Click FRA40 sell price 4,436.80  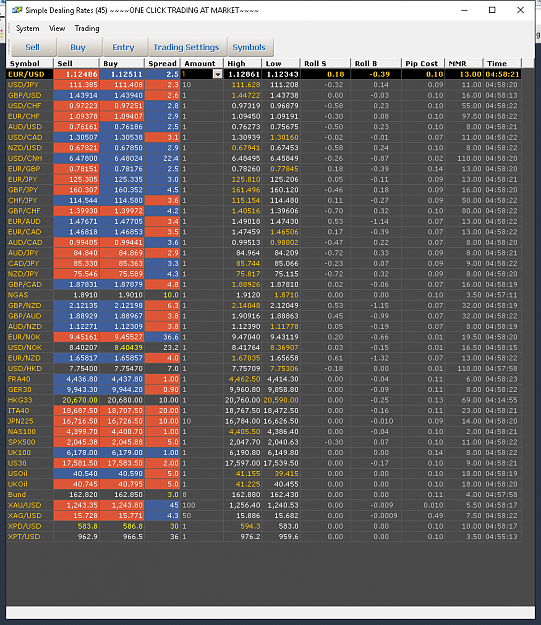point(76,379)
